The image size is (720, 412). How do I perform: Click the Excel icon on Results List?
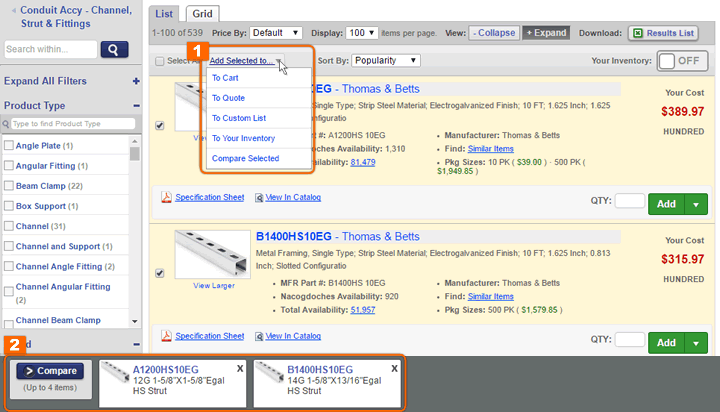pyautogui.click(x=638, y=33)
